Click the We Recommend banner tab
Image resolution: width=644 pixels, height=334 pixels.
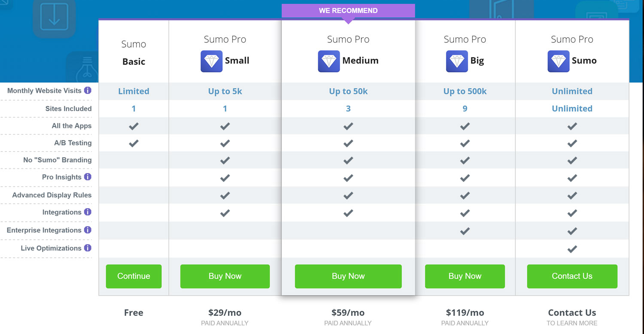coord(348,11)
